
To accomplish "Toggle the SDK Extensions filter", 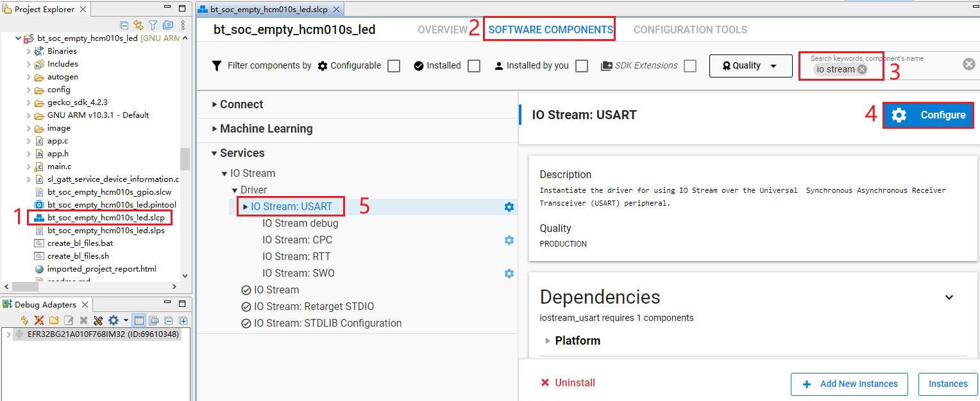I will coord(689,65).
